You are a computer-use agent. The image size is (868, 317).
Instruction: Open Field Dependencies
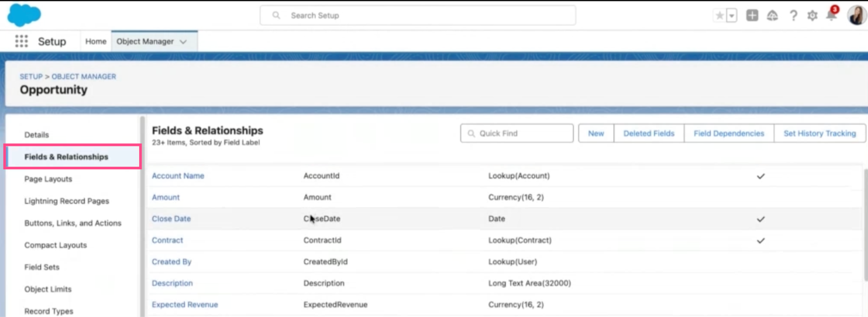pos(729,133)
